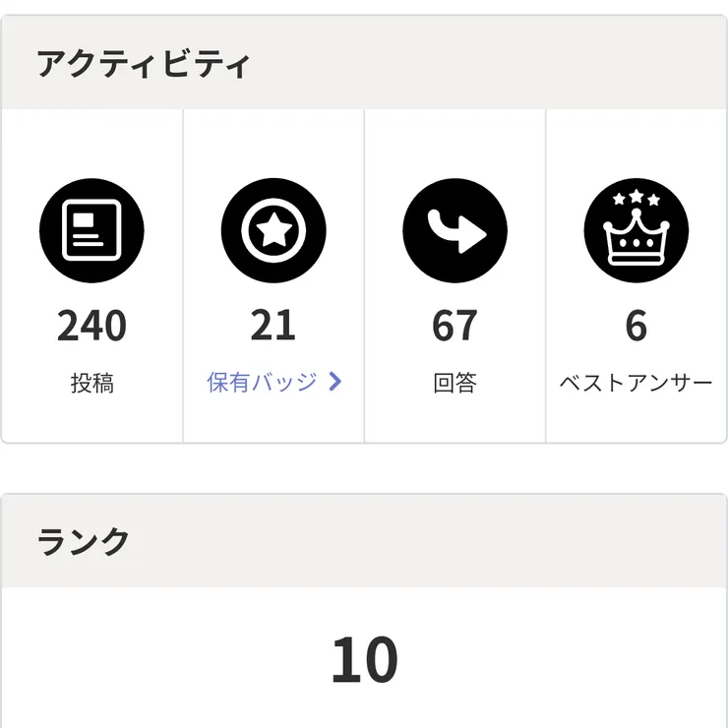This screenshot has width=728, height=728.
Task: Click the crown best answer icon
Action: [637, 233]
